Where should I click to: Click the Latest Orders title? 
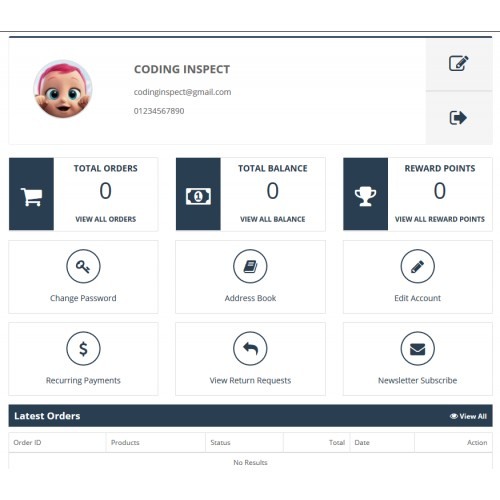(x=47, y=416)
